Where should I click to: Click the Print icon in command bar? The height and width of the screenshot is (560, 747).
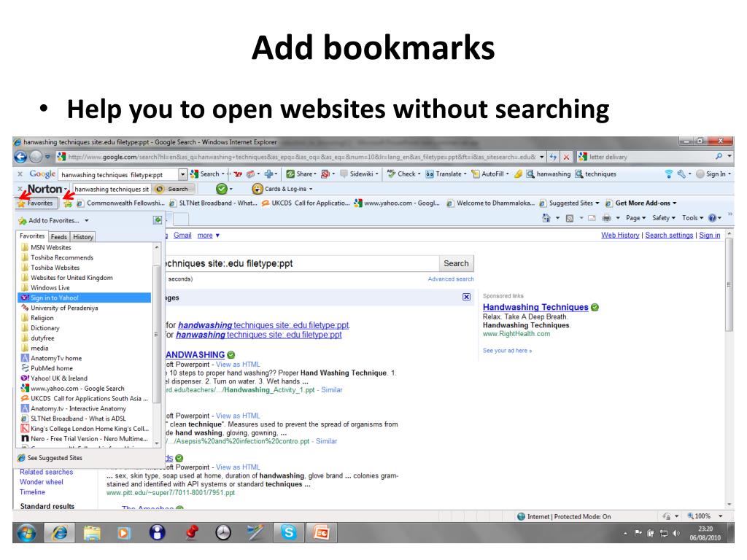[606, 218]
